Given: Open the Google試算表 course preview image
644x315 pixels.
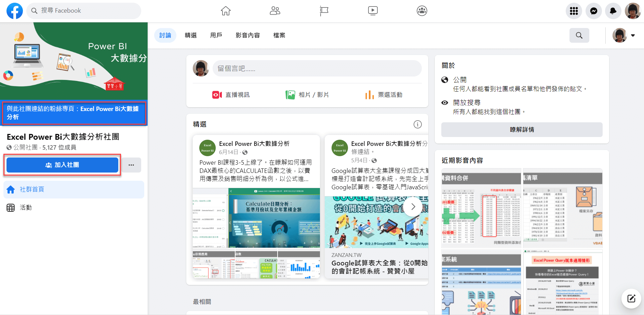Looking at the screenshot, I should (x=376, y=222).
